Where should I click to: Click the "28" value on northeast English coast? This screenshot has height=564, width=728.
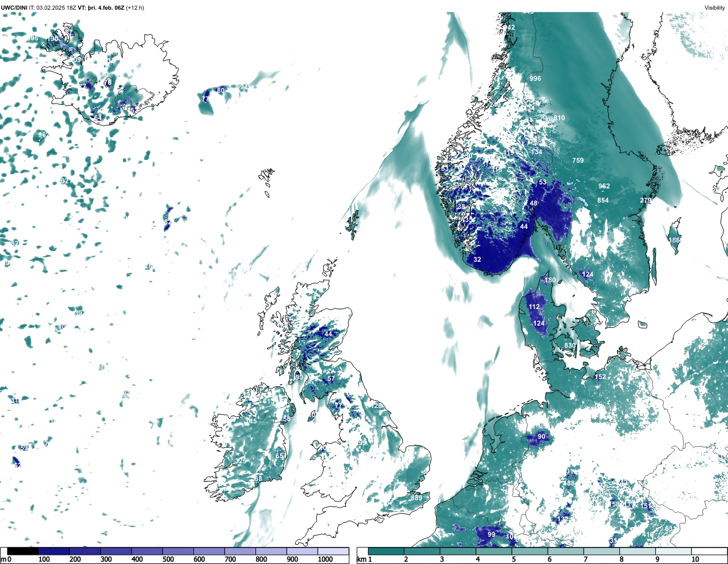click(x=378, y=406)
